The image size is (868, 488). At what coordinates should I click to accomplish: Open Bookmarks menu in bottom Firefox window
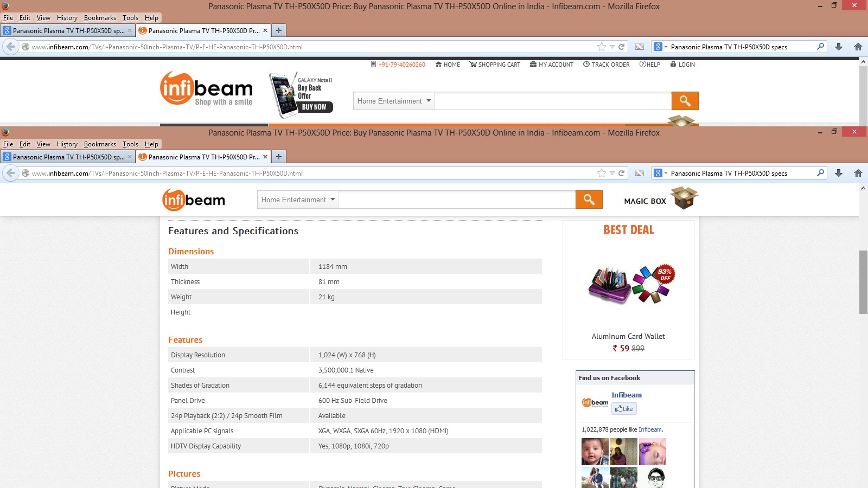click(100, 144)
